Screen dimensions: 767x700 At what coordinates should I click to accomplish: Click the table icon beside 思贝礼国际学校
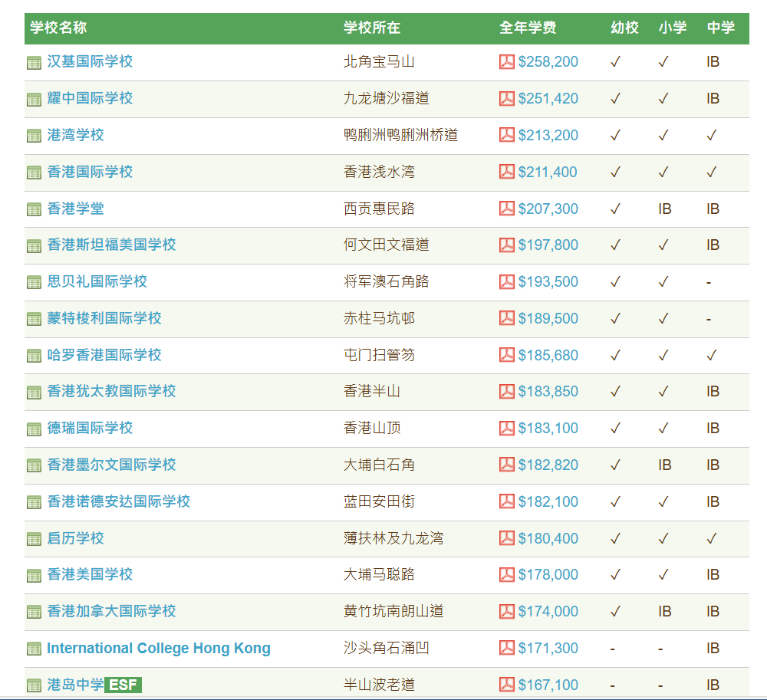point(34,283)
